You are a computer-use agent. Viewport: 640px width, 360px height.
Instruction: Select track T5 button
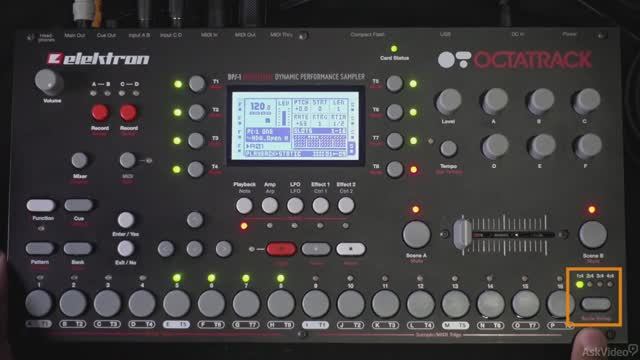(394, 83)
